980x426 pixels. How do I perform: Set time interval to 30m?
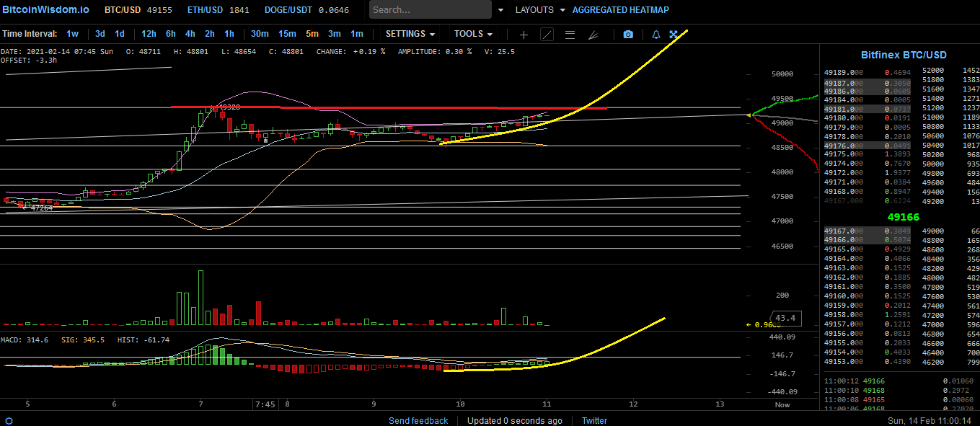[x=260, y=34]
